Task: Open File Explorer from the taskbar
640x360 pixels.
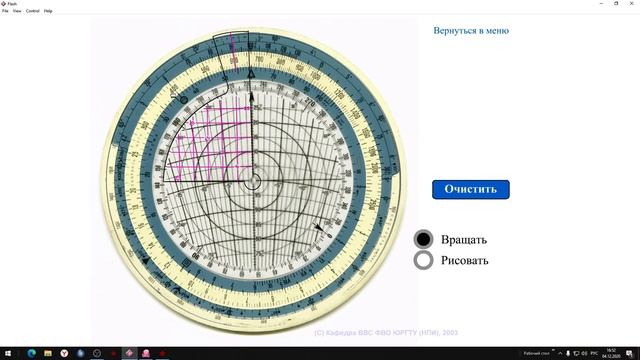Action: coord(48,353)
